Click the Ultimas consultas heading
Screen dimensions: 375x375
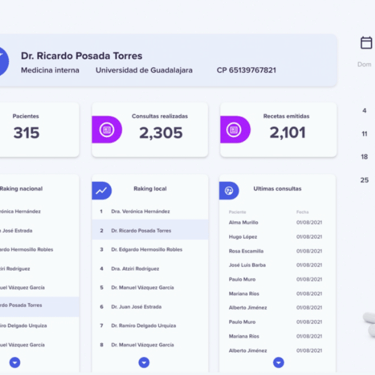tap(277, 189)
